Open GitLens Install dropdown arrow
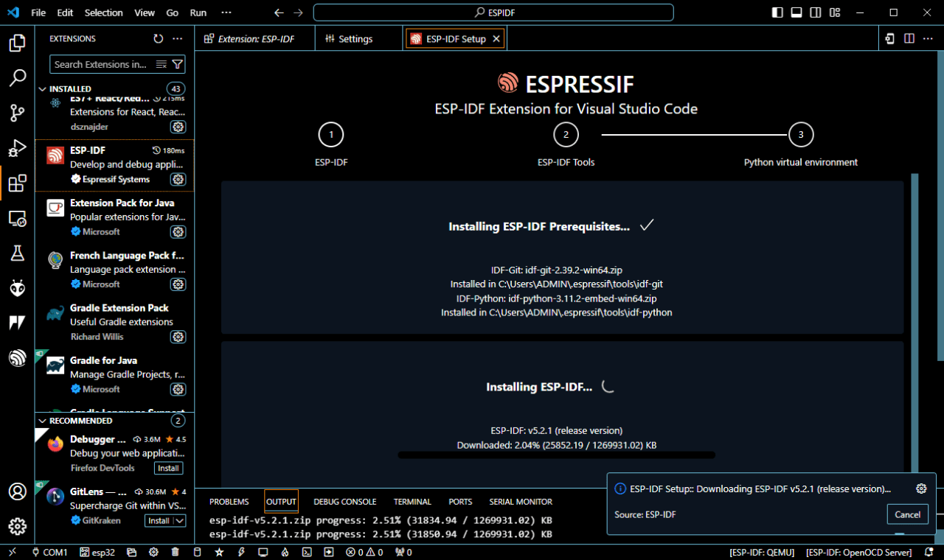This screenshot has height=560, width=944. coord(179,521)
